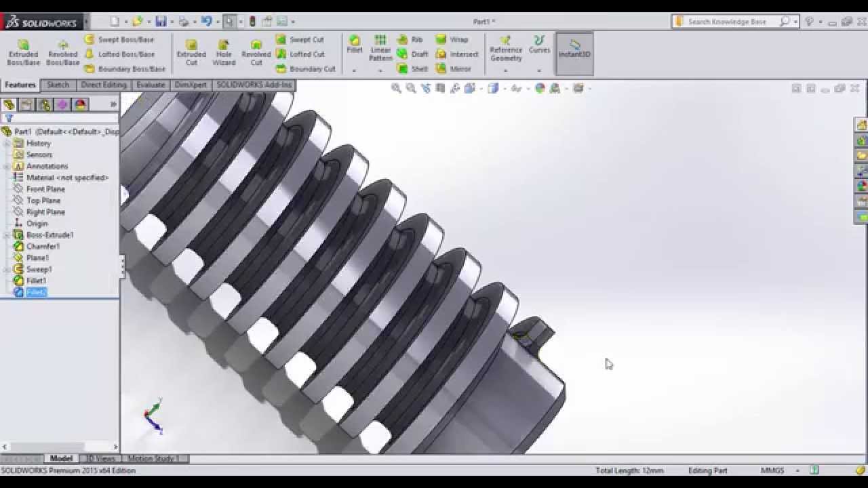Screen dimensions: 868x488
Task: Switch to the Evaluate tab
Action: [x=151, y=85]
